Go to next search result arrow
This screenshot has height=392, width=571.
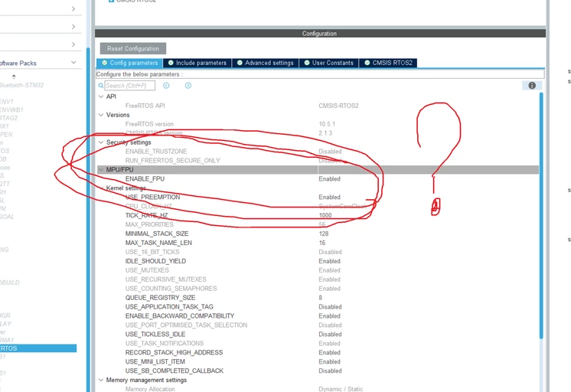click(x=188, y=86)
